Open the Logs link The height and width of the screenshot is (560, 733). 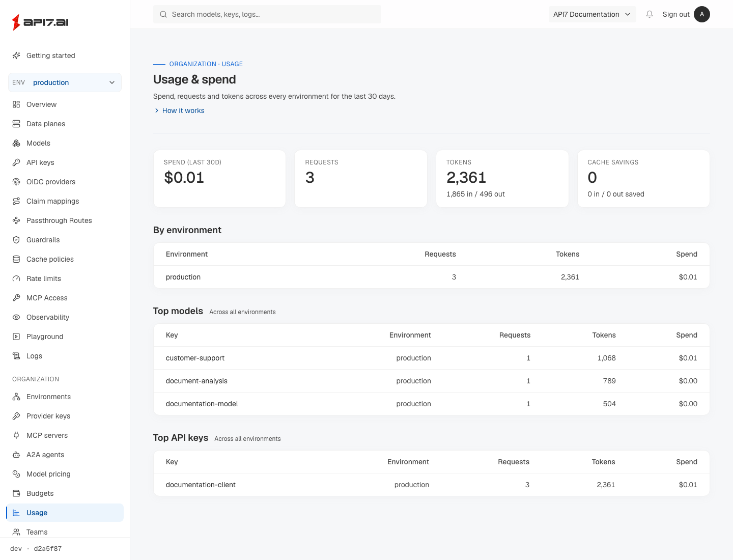click(x=65, y=356)
